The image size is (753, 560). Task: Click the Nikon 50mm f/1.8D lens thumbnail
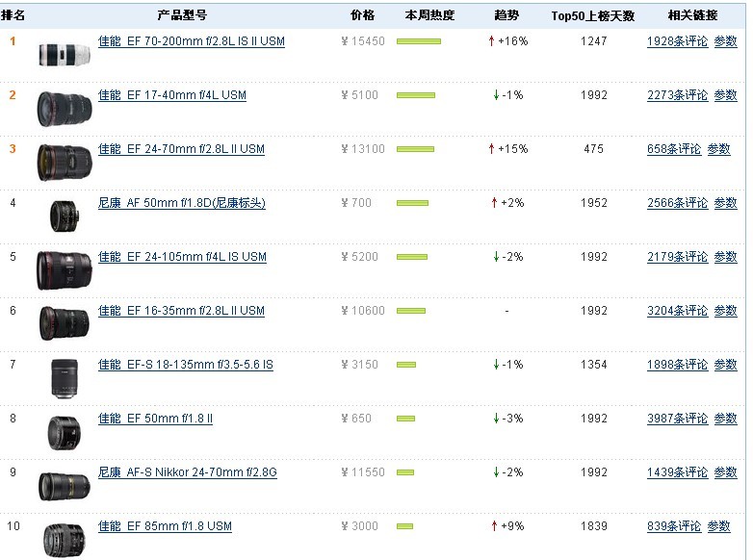65,216
